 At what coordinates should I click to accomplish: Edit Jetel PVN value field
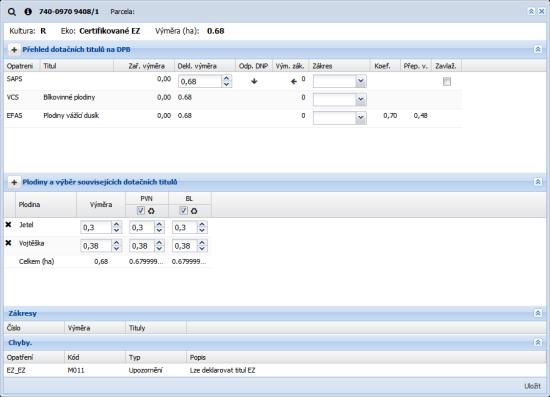[x=142, y=228]
